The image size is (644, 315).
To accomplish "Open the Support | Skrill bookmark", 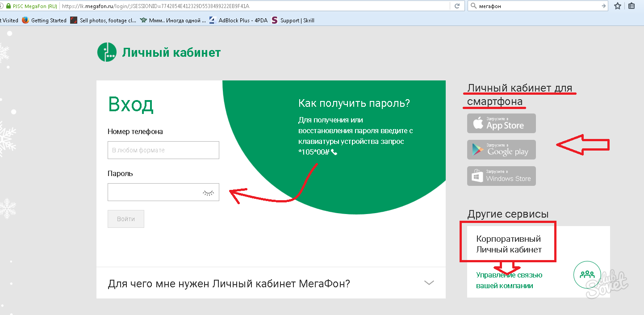I will coord(293,20).
